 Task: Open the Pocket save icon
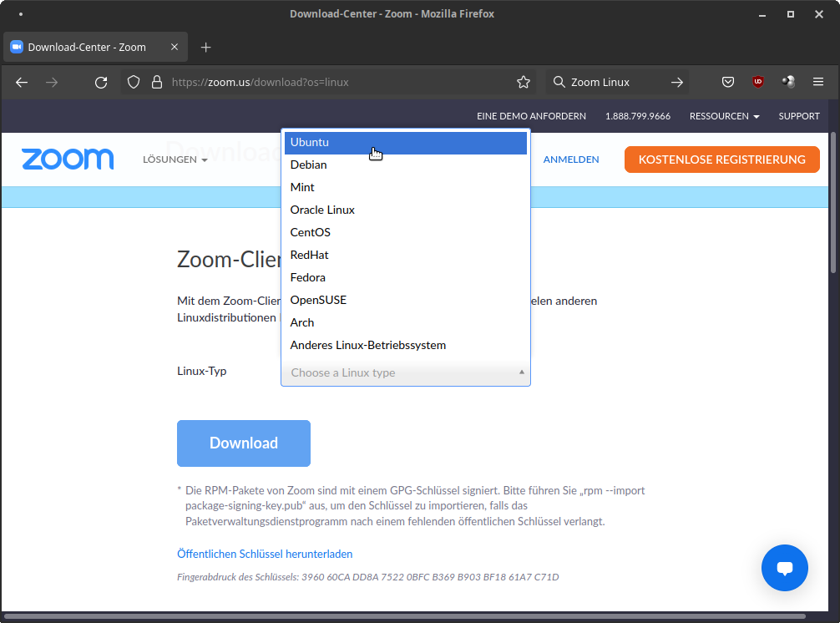[727, 82]
